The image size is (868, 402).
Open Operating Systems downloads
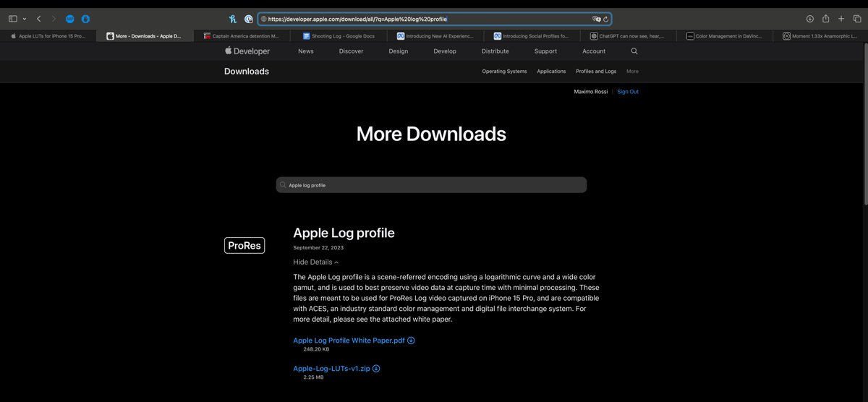[504, 72]
